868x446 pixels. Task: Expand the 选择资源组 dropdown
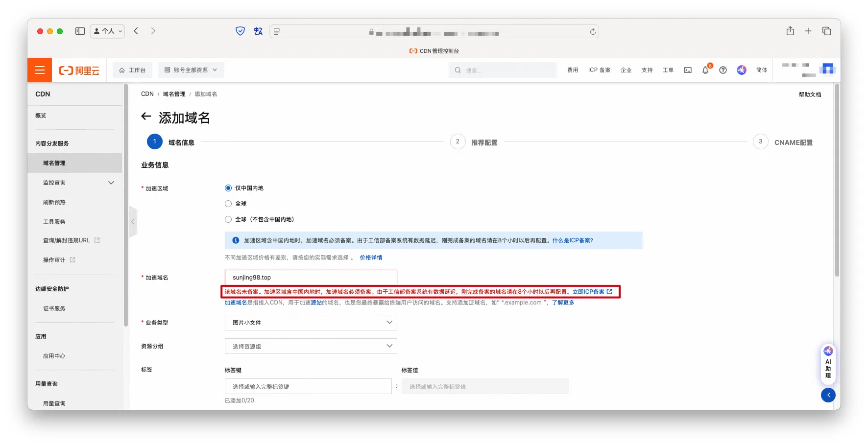point(311,346)
